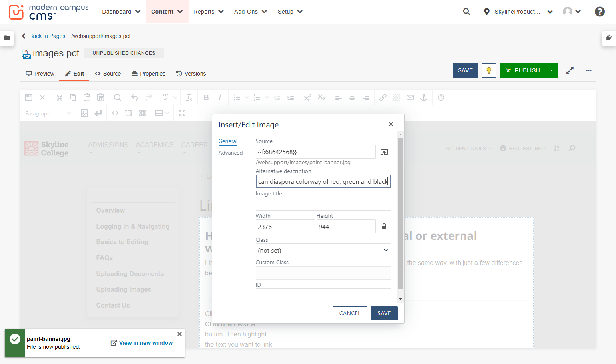Click the Image title input field
Screen dimensions: 616x364
[323, 204]
